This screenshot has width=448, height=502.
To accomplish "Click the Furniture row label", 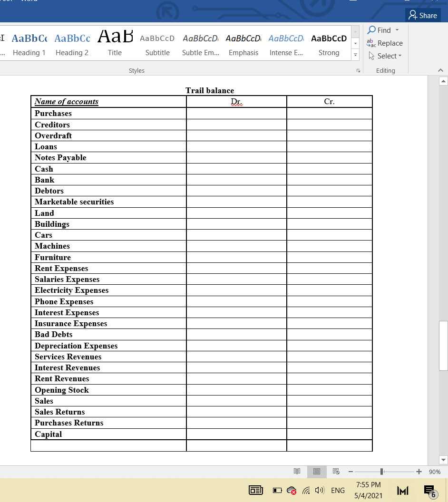I will 53,257.
